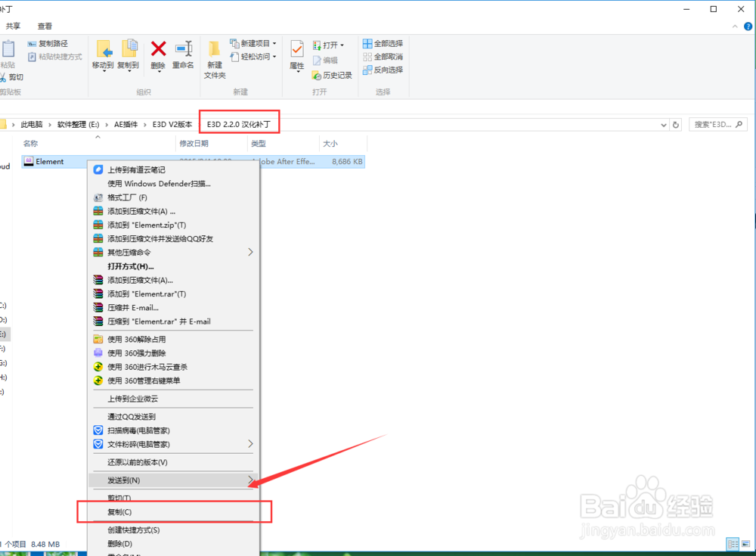Click Copy path in ribbon
This screenshot has width=756, height=556.
click(x=48, y=43)
